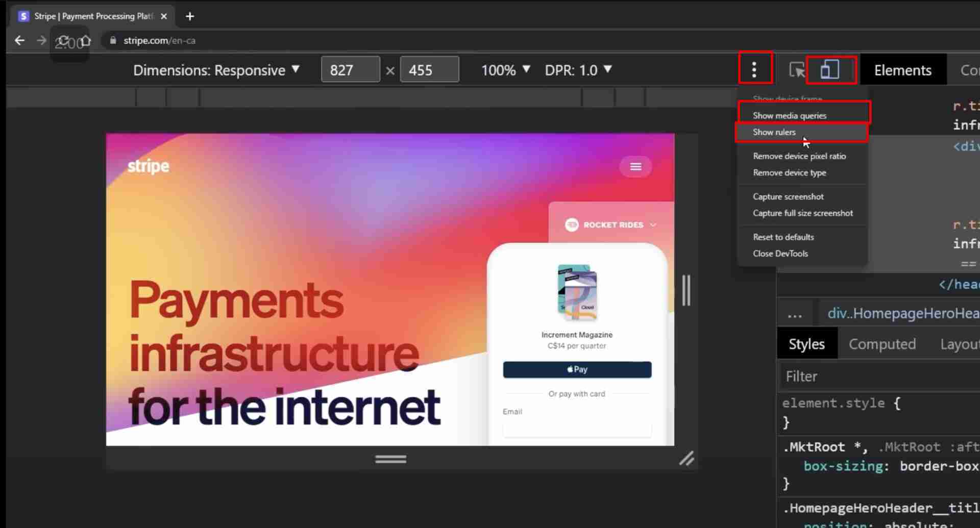Click the Stripe logo on the page

point(148,166)
